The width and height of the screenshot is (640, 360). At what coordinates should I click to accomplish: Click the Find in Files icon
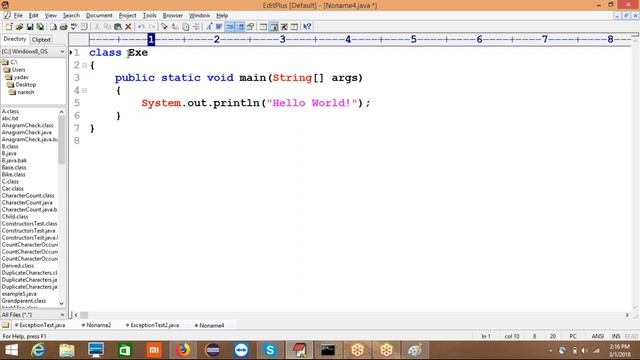[186, 27]
